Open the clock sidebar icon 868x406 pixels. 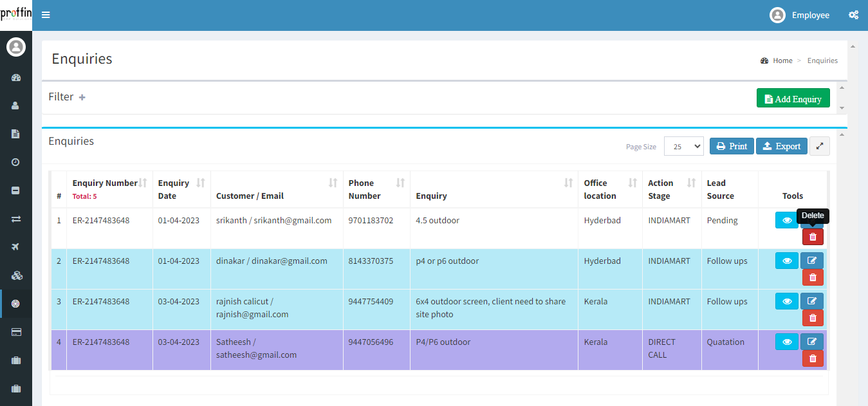[x=16, y=162]
